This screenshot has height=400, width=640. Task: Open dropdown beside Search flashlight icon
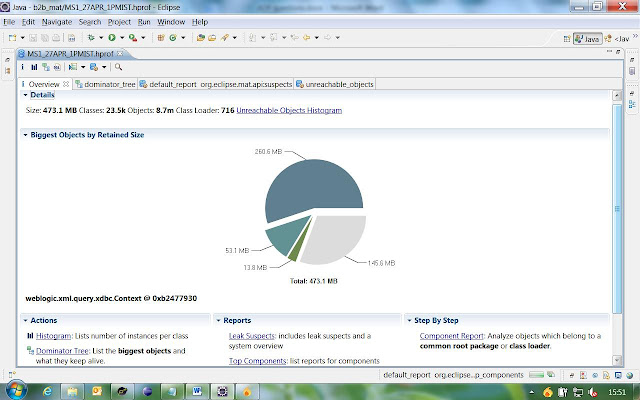point(235,38)
